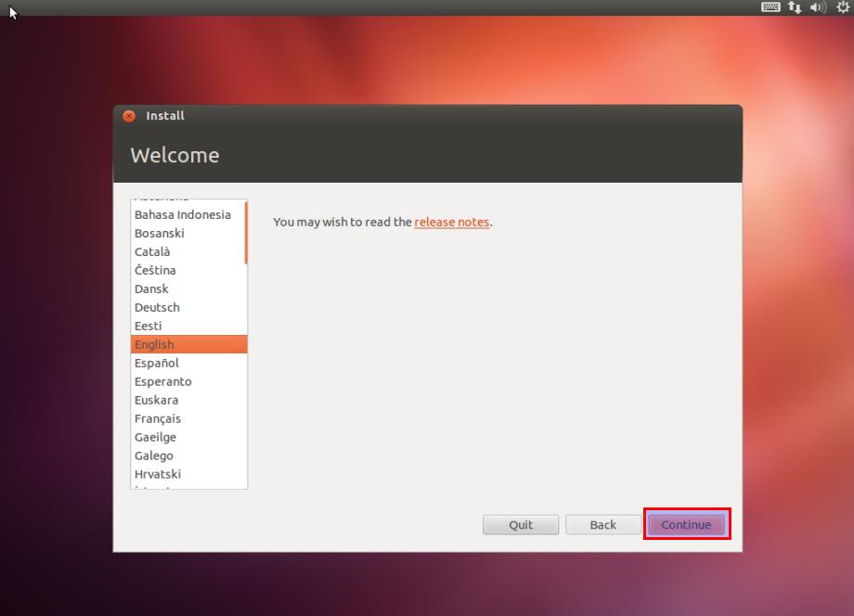Open the release notes link
This screenshot has height=616, width=854.
[x=451, y=222]
